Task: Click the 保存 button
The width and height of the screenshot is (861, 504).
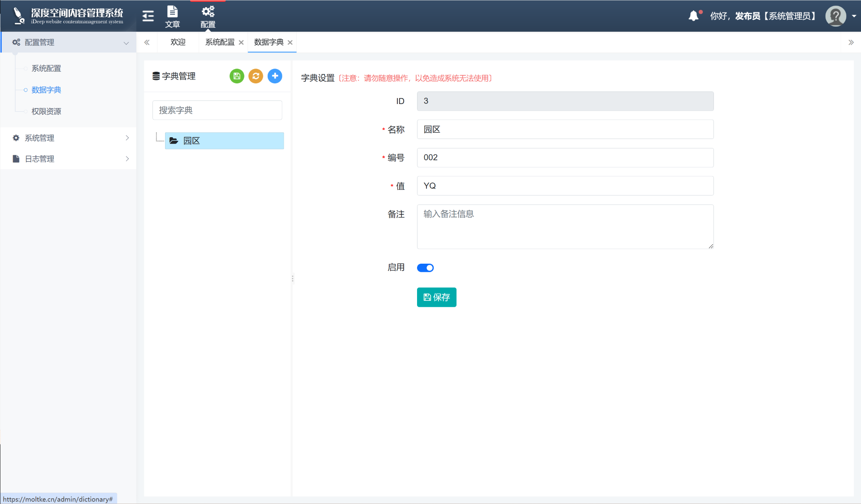Action: coord(436,297)
